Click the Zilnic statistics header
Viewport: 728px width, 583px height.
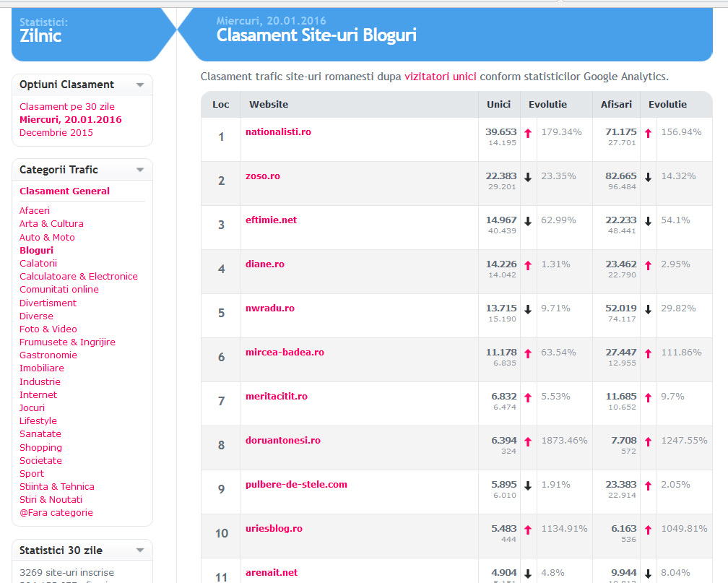(x=40, y=36)
